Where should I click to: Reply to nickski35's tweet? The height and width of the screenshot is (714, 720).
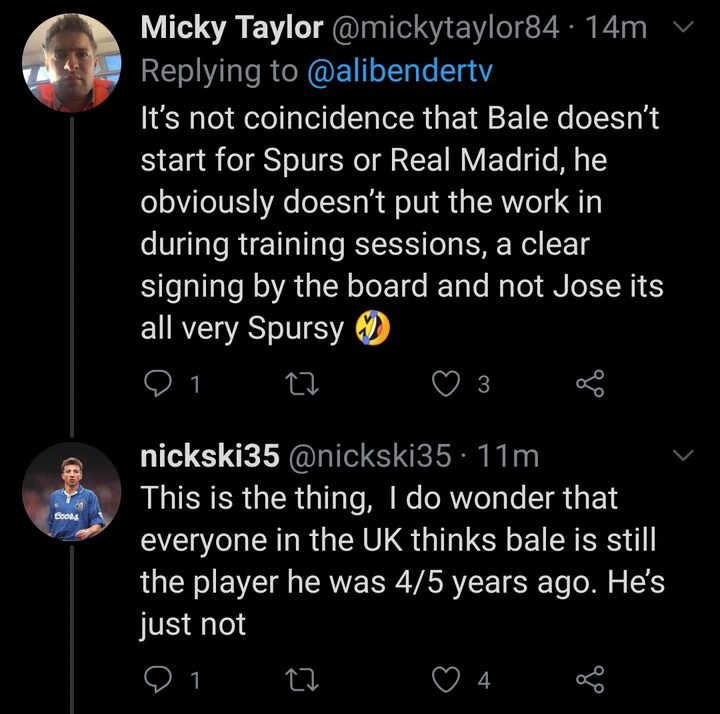158,679
